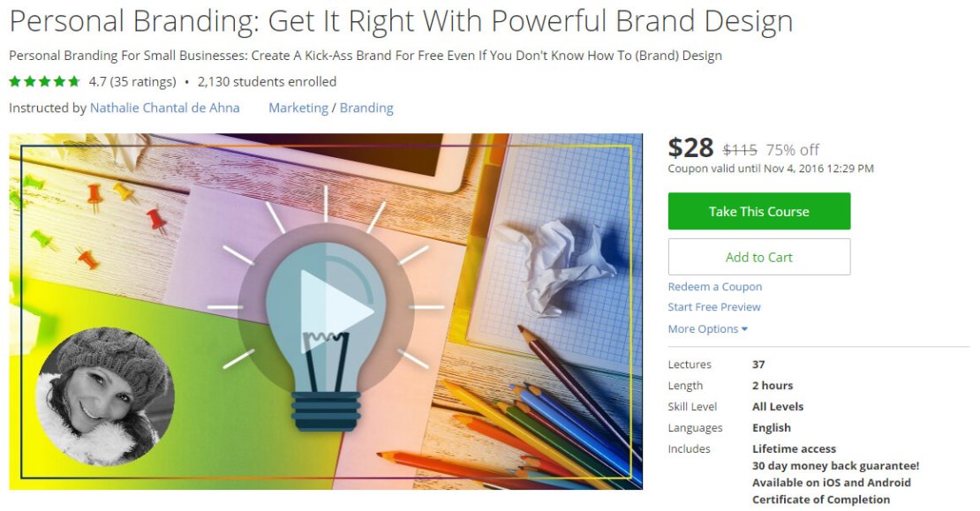The image size is (980, 511).
Task: Click the green star rating icons
Action: [x=44, y=82]
